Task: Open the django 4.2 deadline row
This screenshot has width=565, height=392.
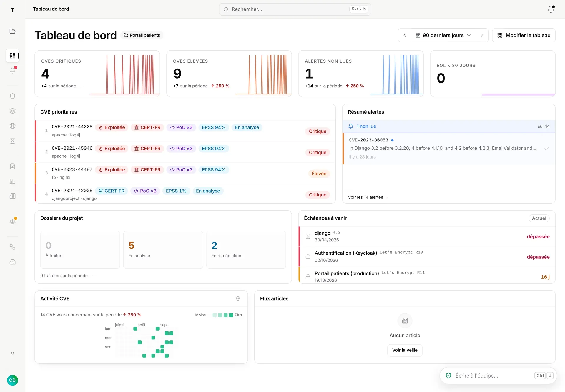Action: coord(427,236)
